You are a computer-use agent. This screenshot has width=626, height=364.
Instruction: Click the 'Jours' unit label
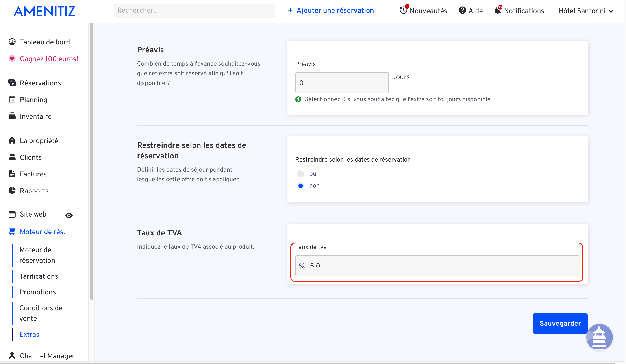401,77
